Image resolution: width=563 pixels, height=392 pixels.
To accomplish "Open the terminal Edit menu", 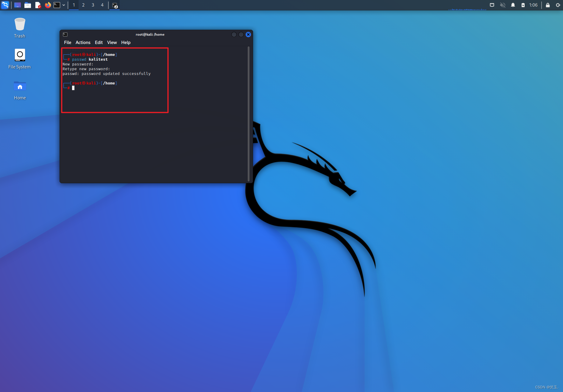I will click(99, 43).
